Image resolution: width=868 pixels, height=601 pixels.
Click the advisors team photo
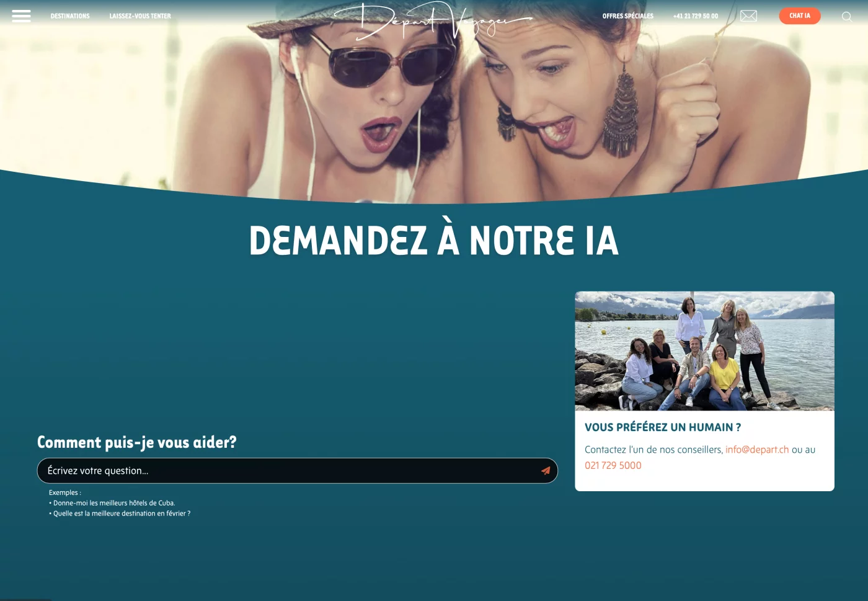704,351
